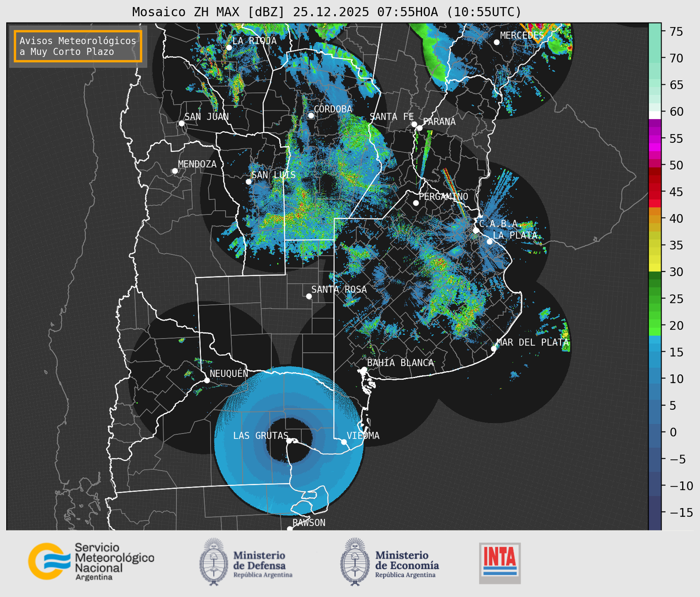Click the VIEDMA city label

(x=363, y=436)
